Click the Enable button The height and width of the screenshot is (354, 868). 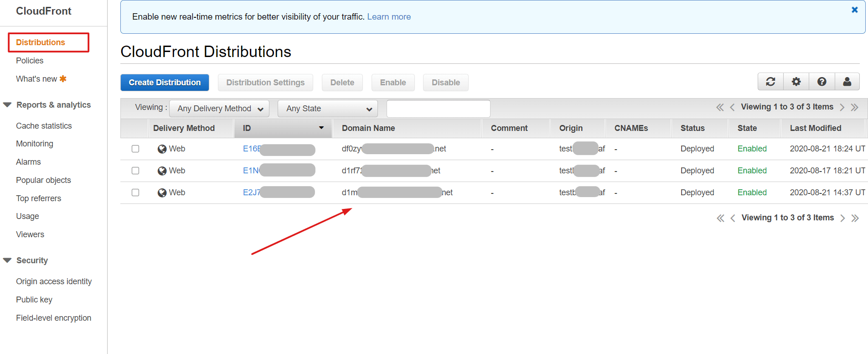point(393,83)
